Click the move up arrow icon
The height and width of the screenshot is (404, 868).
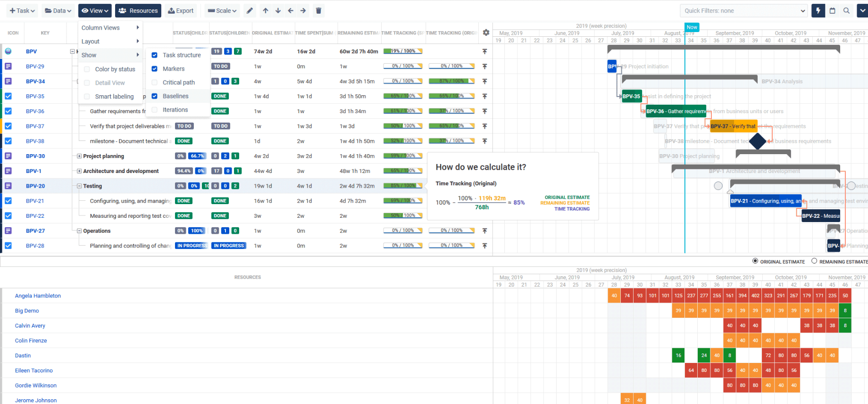point(266,11)
